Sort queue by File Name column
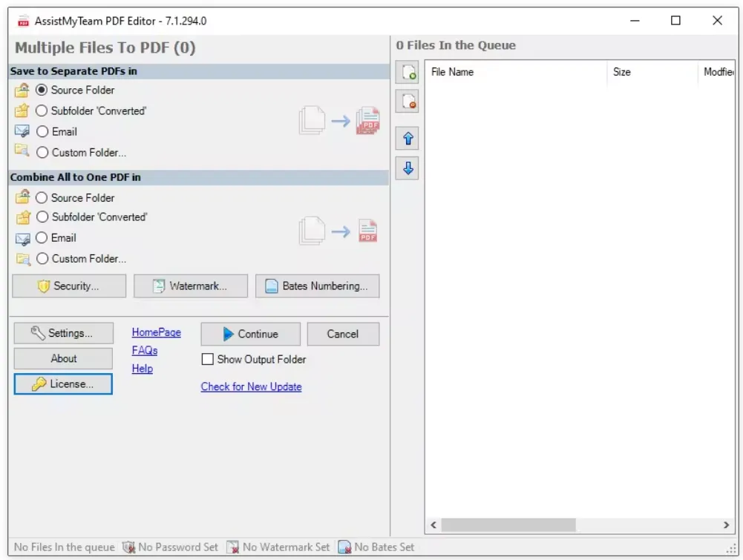 (x=516, y=72)
